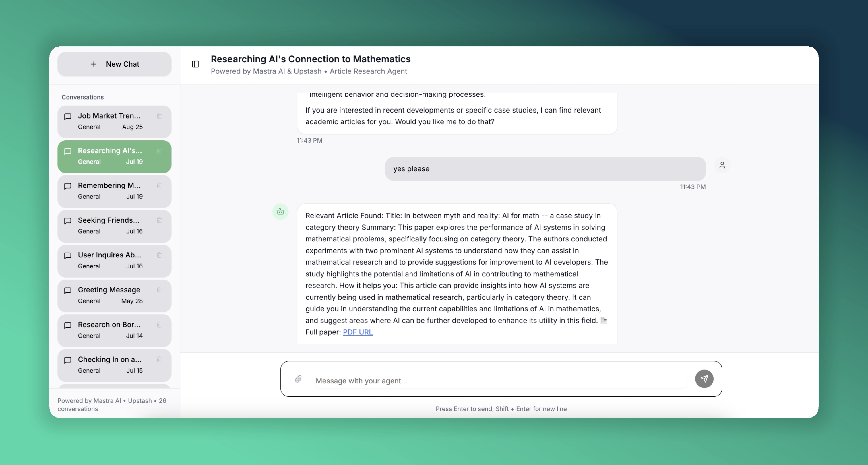Screen dimensions: 868x465
Task: Delete the Job Market Trends conversation
Action: [159, 116]
